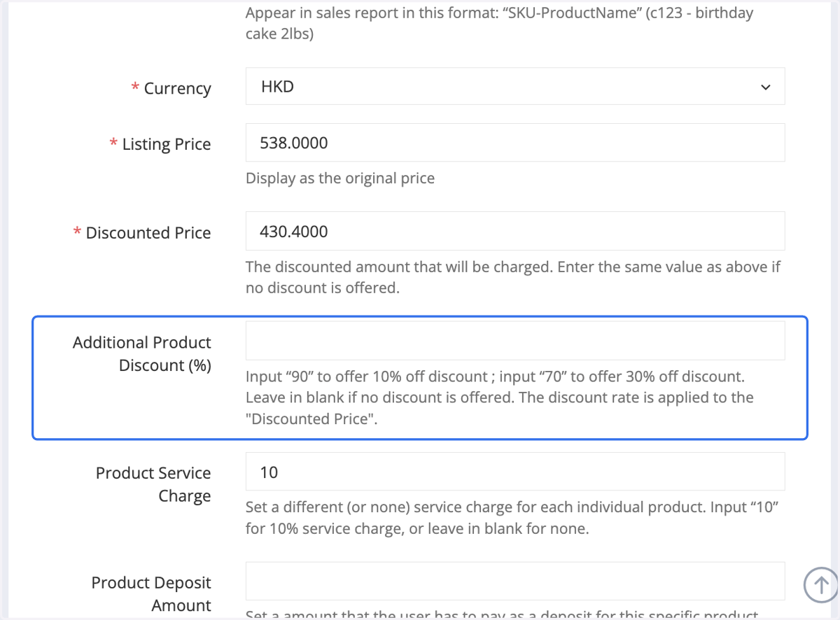Click the scroll-to-top arrow icon
The width and height of the screenshot is (840, 620).
(x=822, y=584)
